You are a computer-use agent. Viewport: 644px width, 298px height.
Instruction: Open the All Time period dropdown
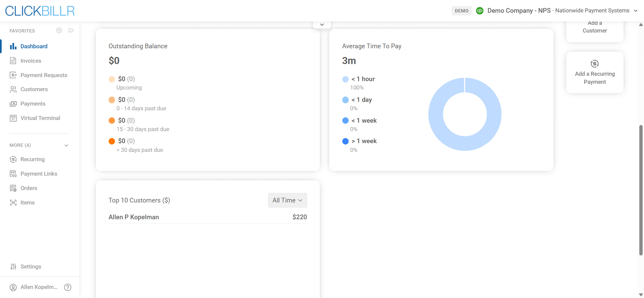(287, 200)
